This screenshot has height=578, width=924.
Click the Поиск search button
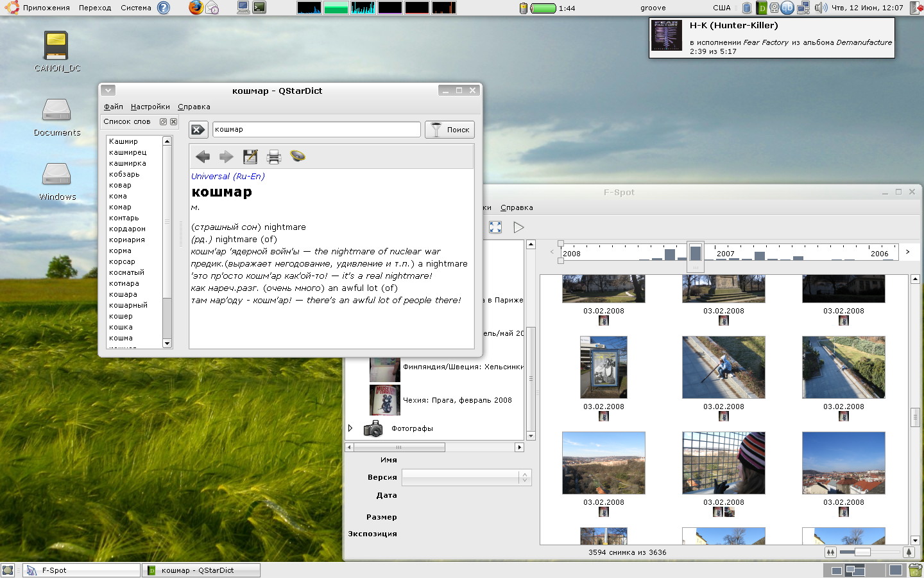pyautogui.click(x=450, y=130)
